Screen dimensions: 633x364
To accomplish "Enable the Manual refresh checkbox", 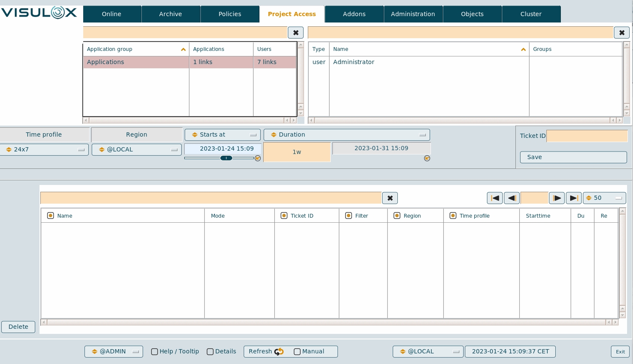I will tap(297, 352).
